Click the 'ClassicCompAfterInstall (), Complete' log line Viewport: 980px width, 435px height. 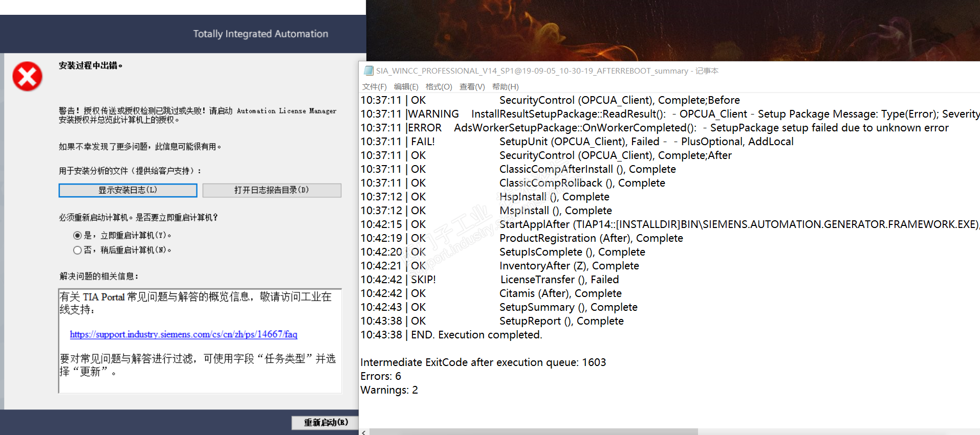click(518, 169)
